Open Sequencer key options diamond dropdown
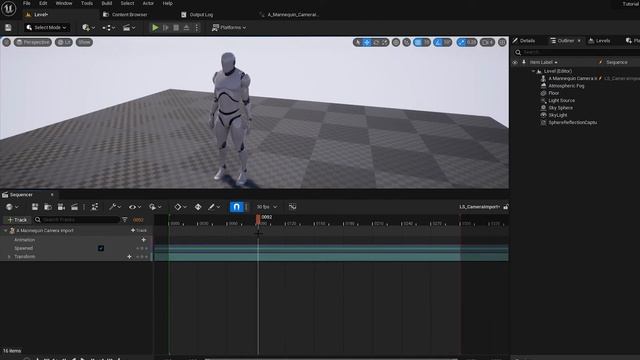The height and width of the screenshot is (360, 640). click(x=180, y=207)
